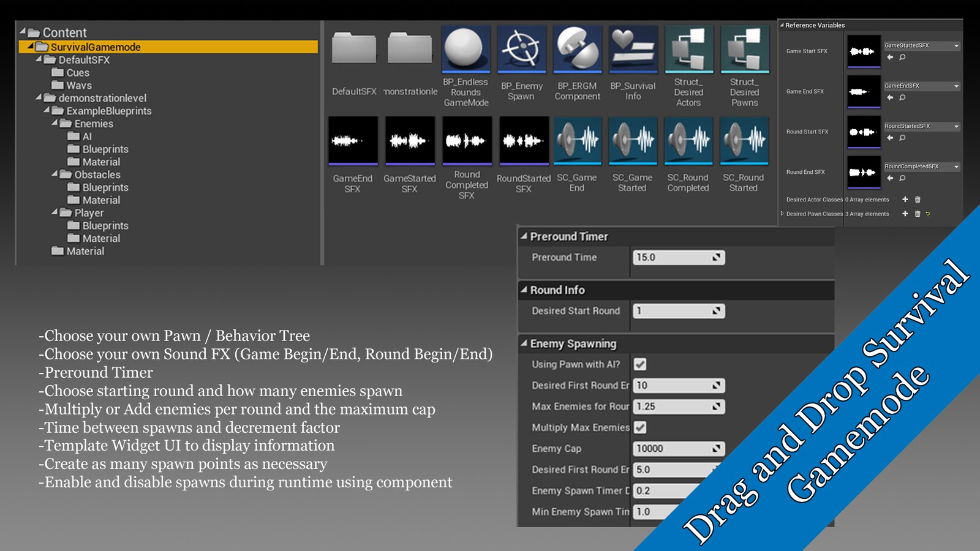Collapse the Enemies folder in tree
Viewport: 980px width, 551px height.
coord(54,123)
